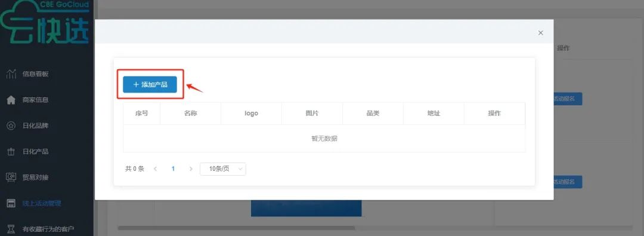
Task: Open the 10条/页 page size dropdown
Action: [x=222, y=169]
